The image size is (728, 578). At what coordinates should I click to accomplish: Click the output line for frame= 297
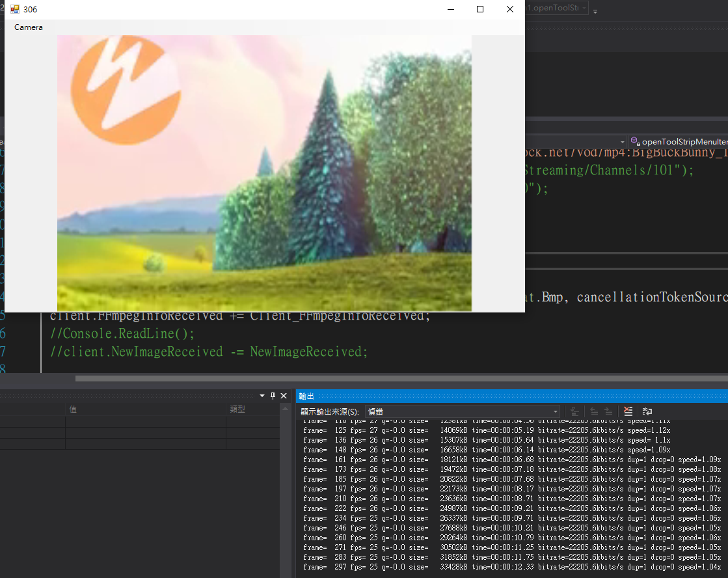tap(512, 568)
